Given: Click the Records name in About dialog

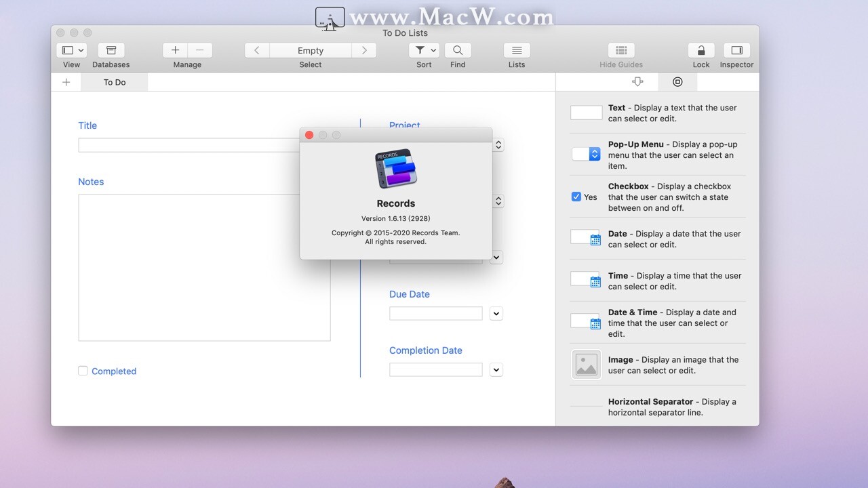Looking at the screenshot, I should point(396,203).
